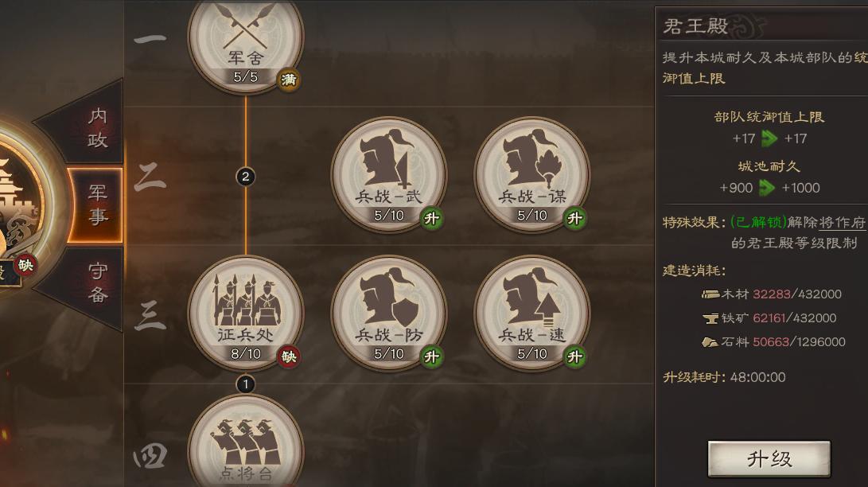Click the gold 满 badge on 军舍

coord(289,80)
